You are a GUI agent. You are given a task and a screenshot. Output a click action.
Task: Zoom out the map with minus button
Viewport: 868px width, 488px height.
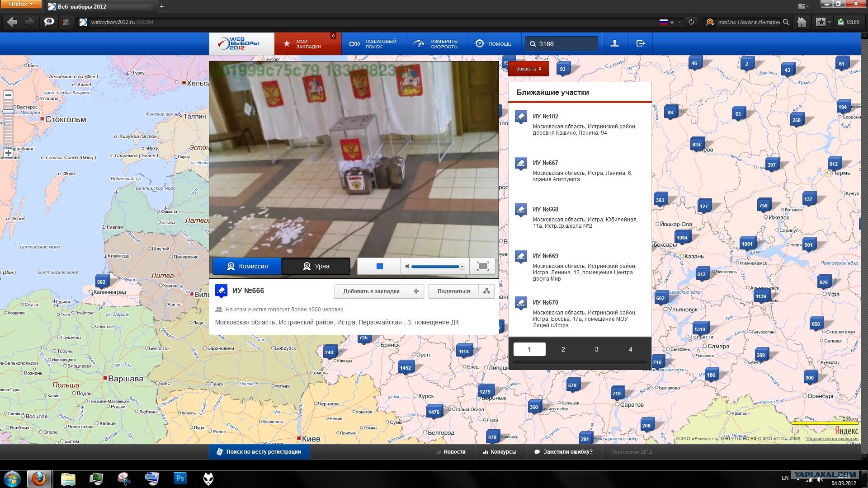(8, 95)
